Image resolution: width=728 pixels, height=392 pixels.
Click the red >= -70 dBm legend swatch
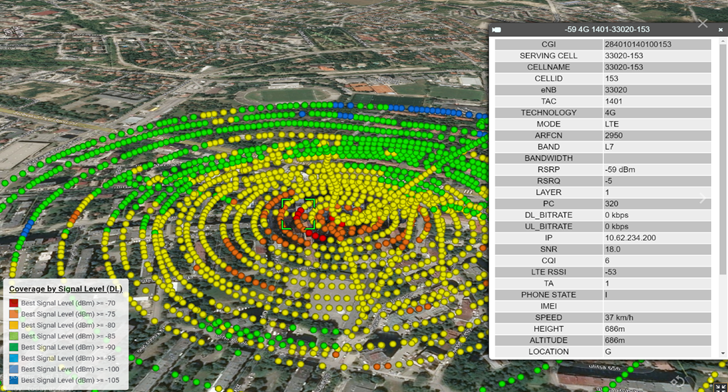click(x=14, y=303)
